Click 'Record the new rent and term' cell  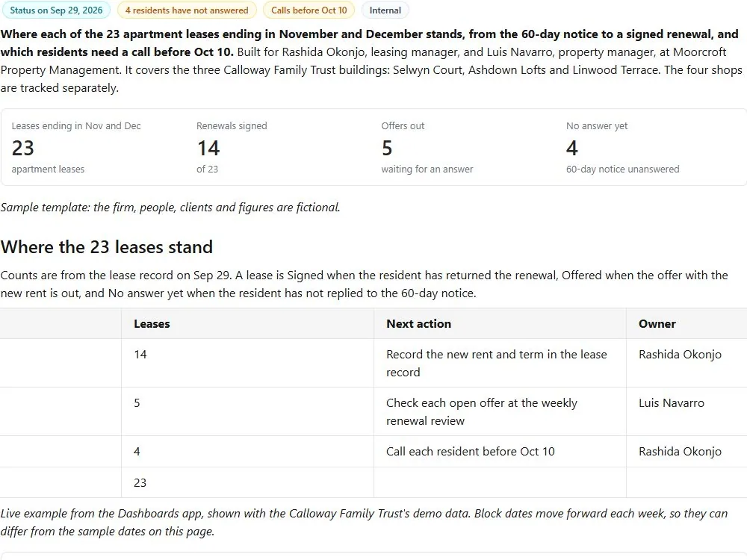click(500, 364)
